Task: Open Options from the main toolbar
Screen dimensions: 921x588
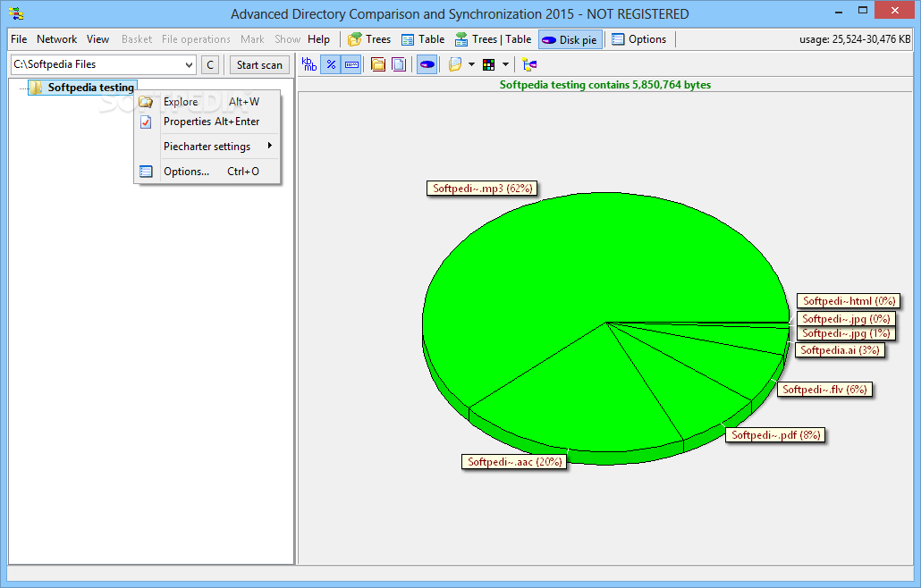Action: coord(639,39)
